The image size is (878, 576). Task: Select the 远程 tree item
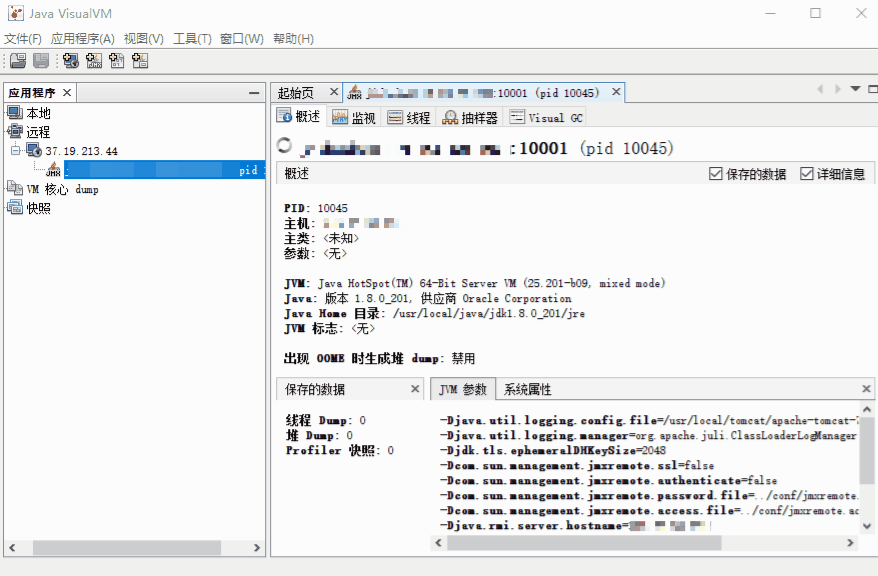pyautogui.click(x=38, y=132)
